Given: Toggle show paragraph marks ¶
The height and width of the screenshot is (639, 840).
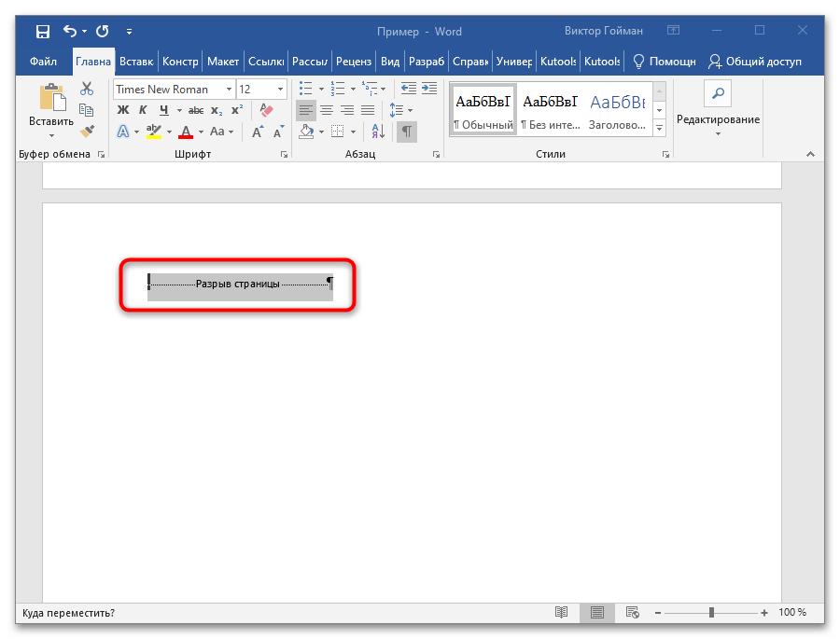Looking at the screenshot, I should 407,132.
